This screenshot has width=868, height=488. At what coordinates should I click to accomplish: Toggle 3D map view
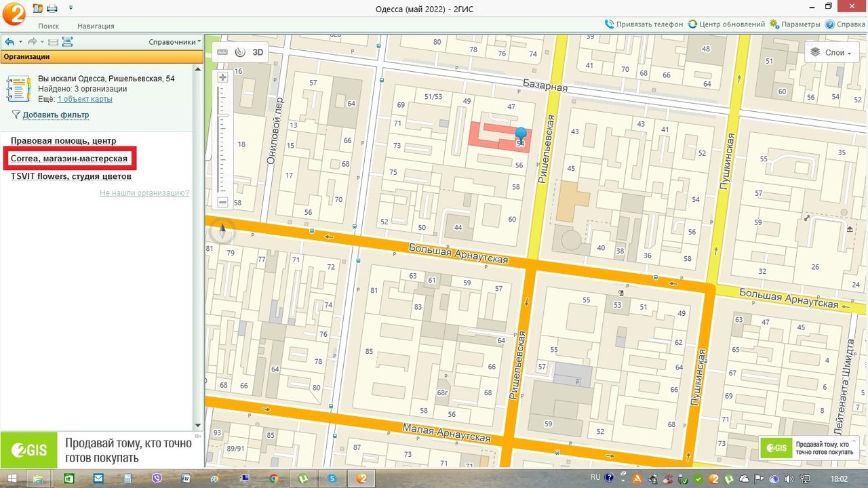pyautogui.click(x=258, y=52)
